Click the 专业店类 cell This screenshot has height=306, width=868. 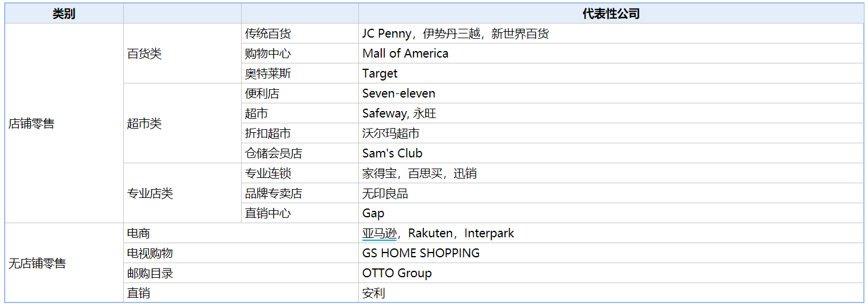pos(182,193)
